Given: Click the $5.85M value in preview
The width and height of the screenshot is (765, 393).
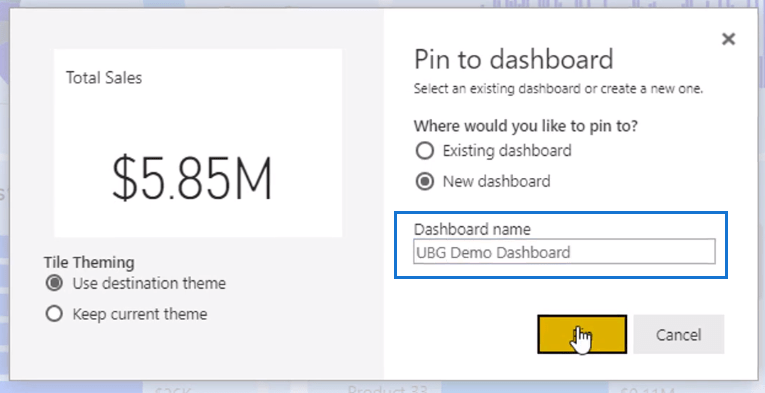Looking at the screenshot, I should coord(192,178).
